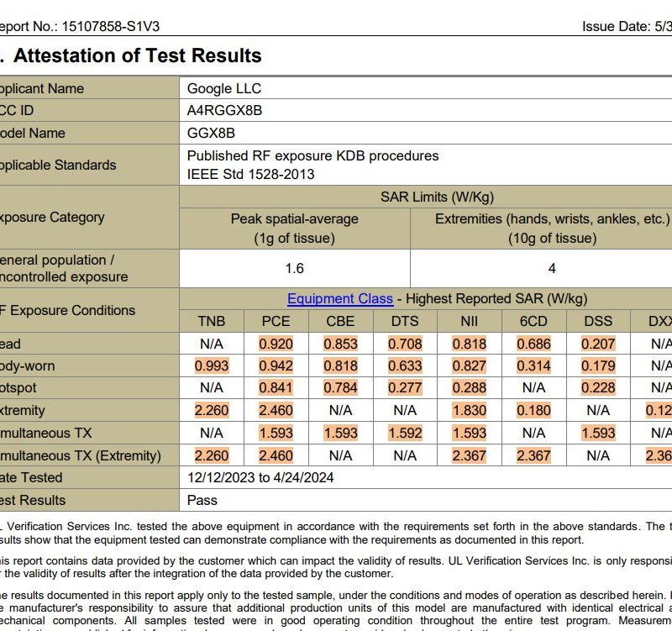Screen dimensions: 672x631
Task: Click highlighted Head PCE value 0.920
Action: click(276, 344)
